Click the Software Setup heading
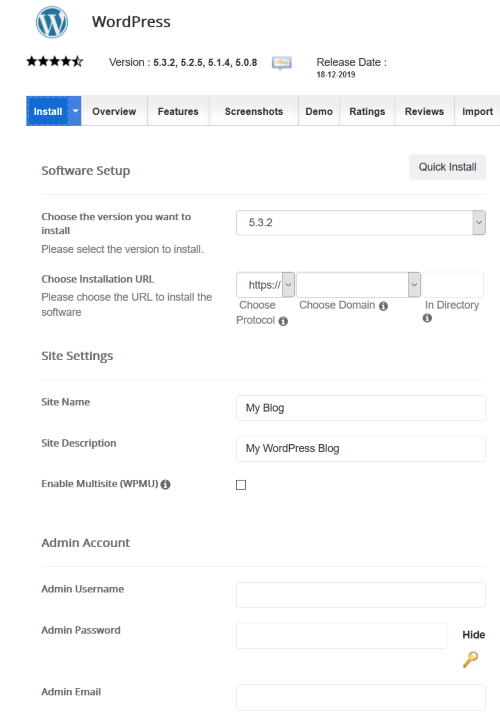 (x=86, y=171)
